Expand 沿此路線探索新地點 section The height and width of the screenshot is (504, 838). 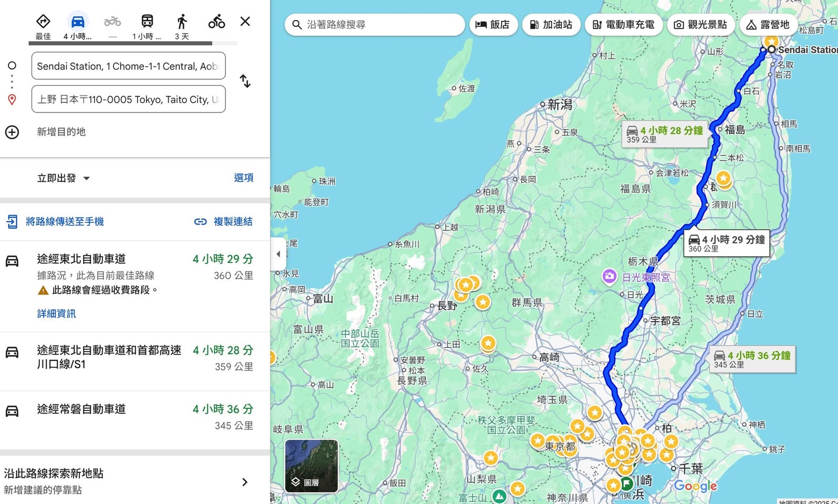[244, 482]
